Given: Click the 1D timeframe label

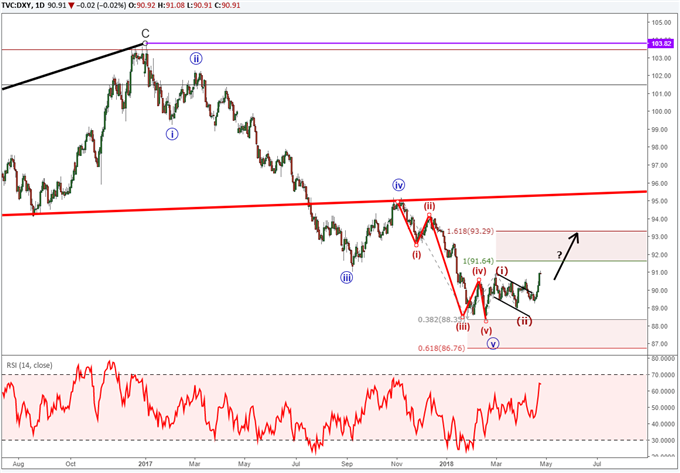Looking at the screenshot, I should click(40, 6).
